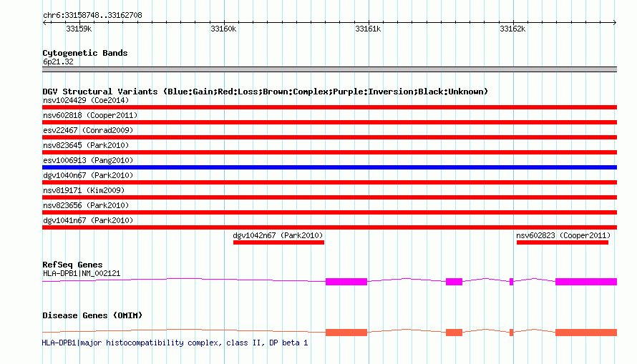The height and width of the screenshot is (364, 637).
Task: Click the chr6:33158748..33162708 coordinate label
Action: [x=92, y=16]
